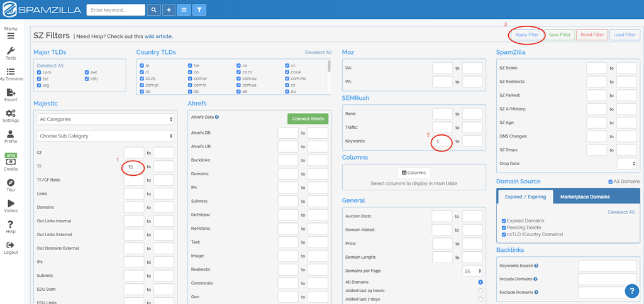The image size is (644, 304).
Task: Open Tools in the sidebar
Action: (11, 54)
